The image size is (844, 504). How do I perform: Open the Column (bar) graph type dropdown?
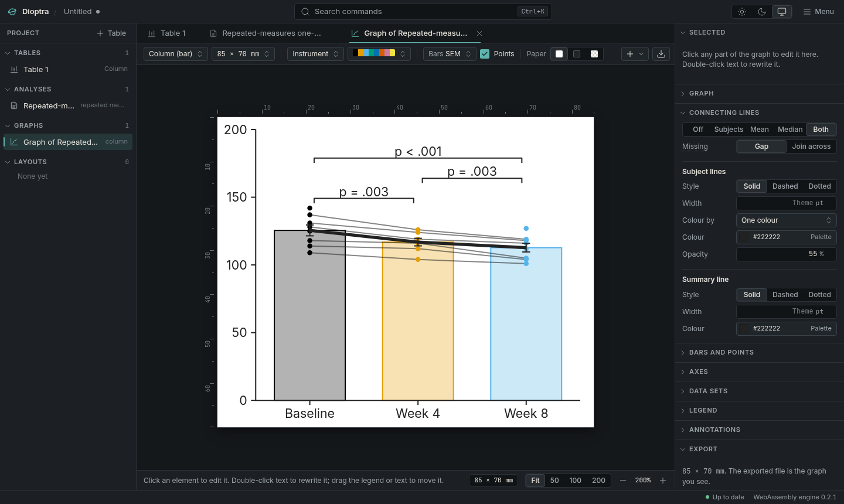pos(176,54)
